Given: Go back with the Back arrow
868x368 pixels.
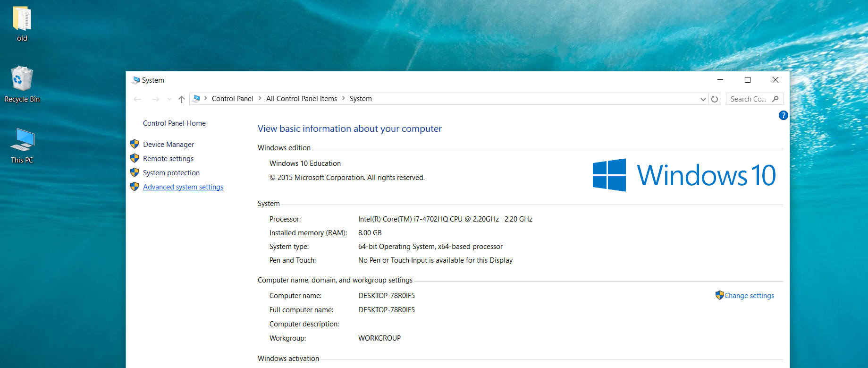Looking at the screenshot, I should (137, 99).
